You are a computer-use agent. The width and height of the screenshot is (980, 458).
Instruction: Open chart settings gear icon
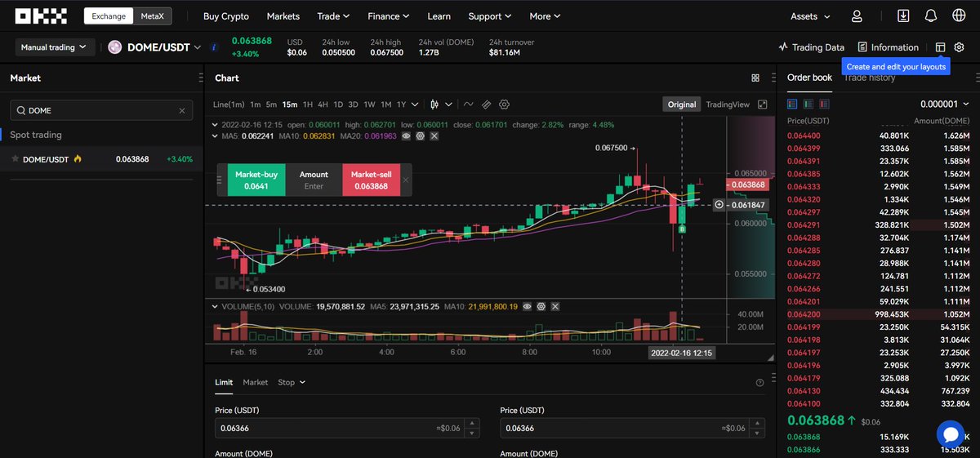[x=504, y=104]
